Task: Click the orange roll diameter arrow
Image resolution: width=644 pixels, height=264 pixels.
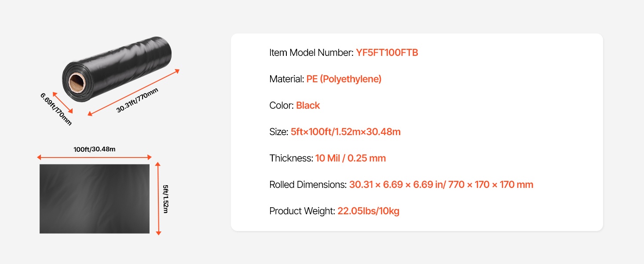Action: pos(62,103)
